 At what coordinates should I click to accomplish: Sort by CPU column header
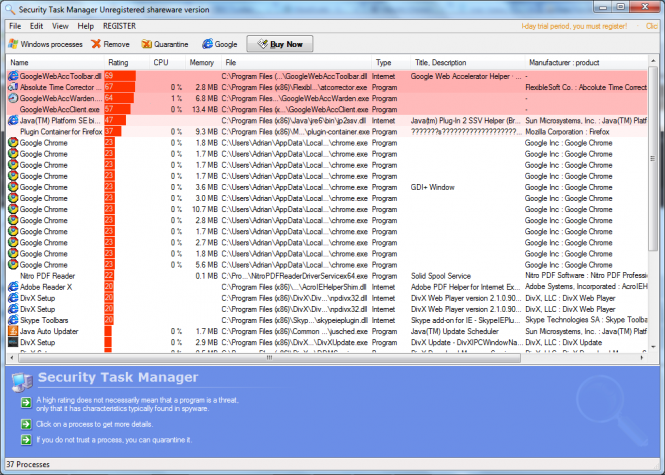[168, 63]
